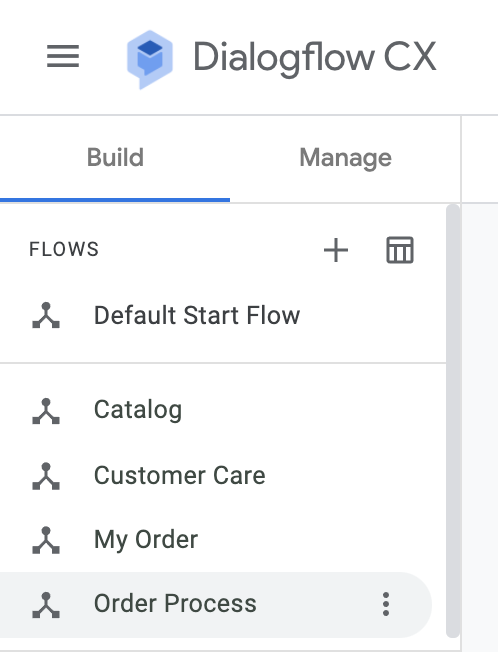Click the FLOWS section header
This screenshot has width=498, height=652.
coord(64,249)
